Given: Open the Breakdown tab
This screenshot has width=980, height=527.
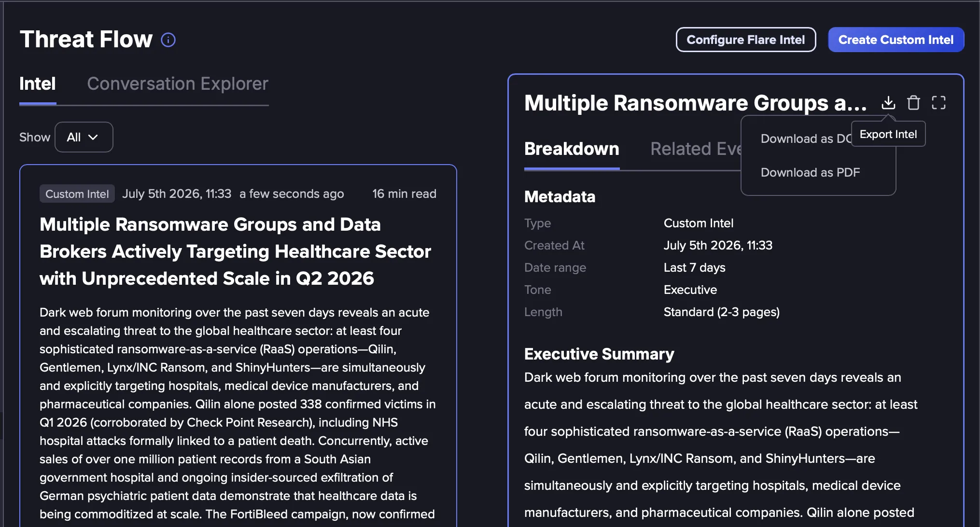Looking at the screenshot, I should (572, 149).
